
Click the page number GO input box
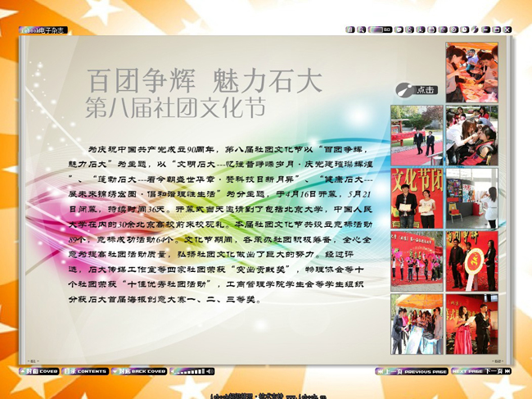[377, 29]
